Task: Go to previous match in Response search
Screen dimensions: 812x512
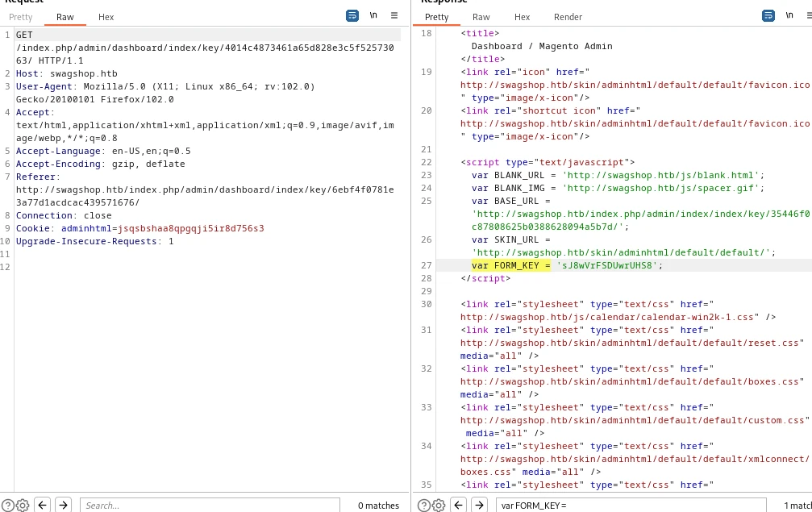Action: (x=459, y=505)
